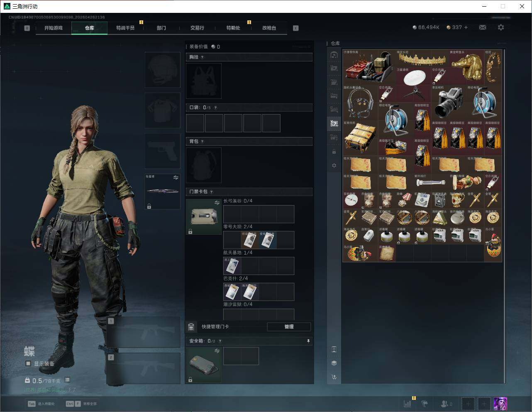Swap the keycard pack container

[217, 203]
